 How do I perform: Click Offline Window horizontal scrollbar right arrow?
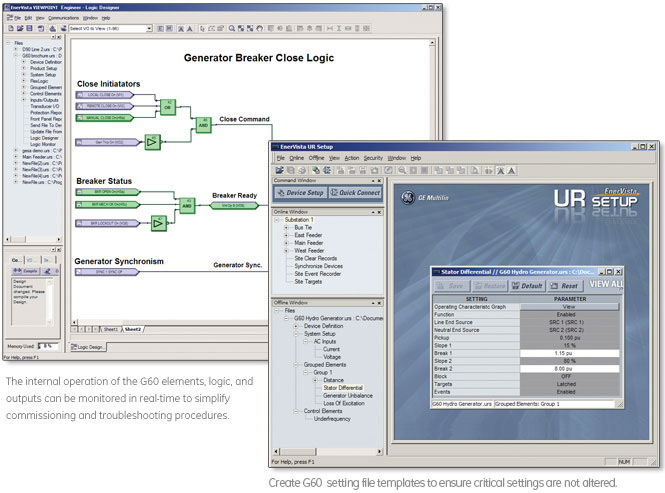[379, 452]
